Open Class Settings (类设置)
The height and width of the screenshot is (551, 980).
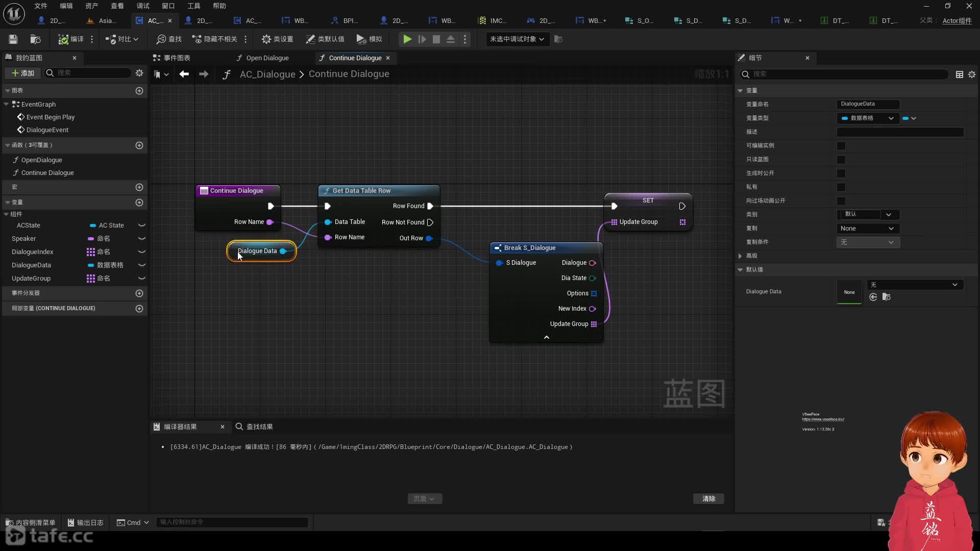[x=277, y=39]
